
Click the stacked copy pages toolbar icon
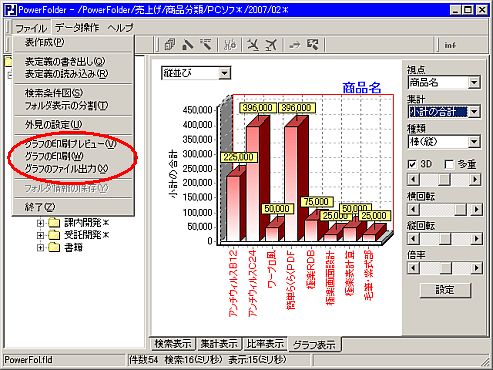[169, 45]
